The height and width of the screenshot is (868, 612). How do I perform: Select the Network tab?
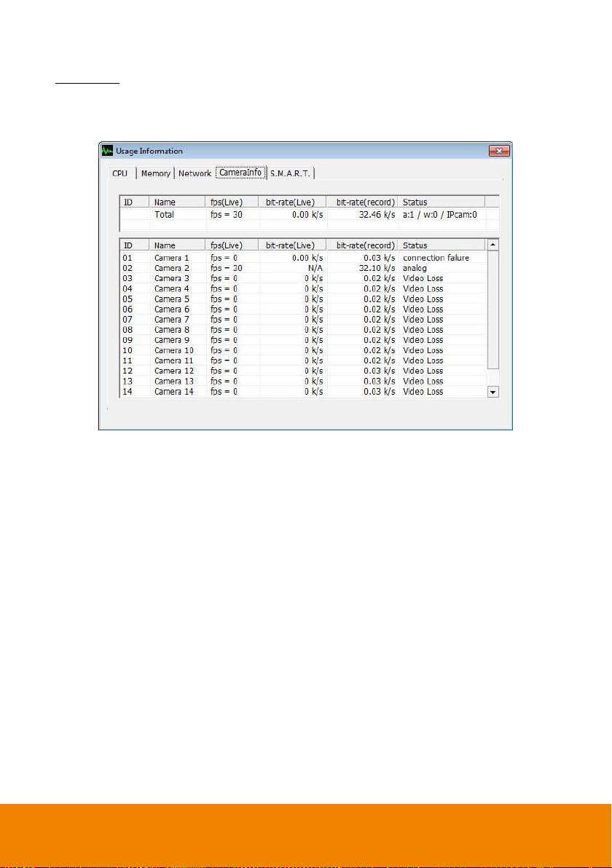[195, 173]
